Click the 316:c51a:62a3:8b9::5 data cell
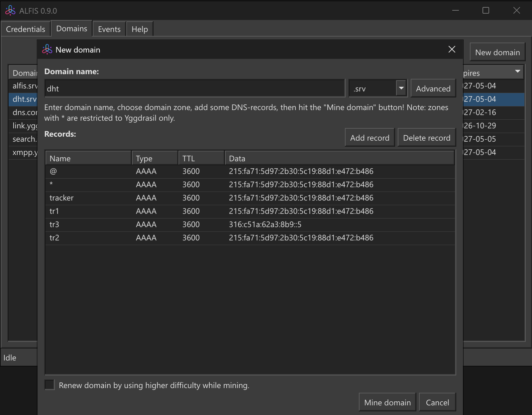The height and width of the screenshot is (415, 532). click(x=265, y=224)
